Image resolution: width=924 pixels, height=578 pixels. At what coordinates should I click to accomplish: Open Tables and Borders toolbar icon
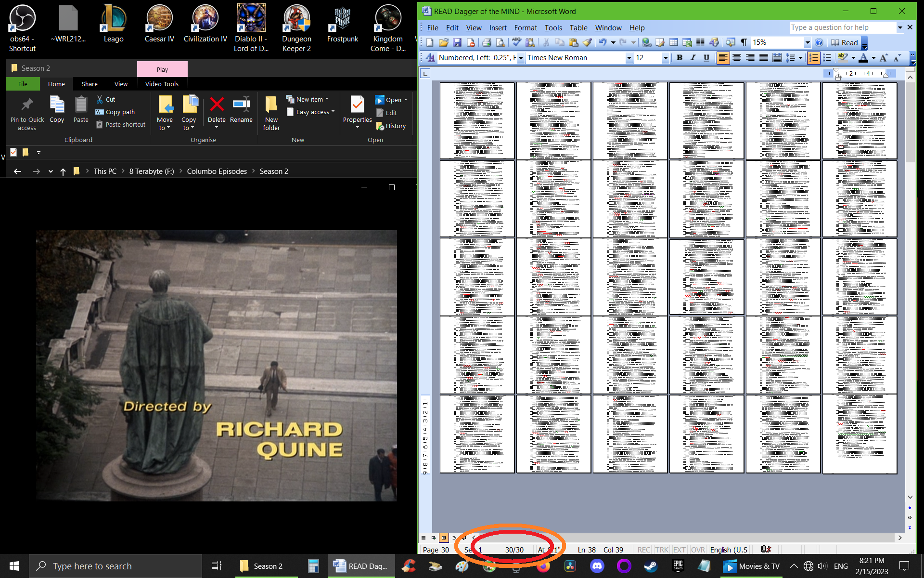click(x=660, y=43)
